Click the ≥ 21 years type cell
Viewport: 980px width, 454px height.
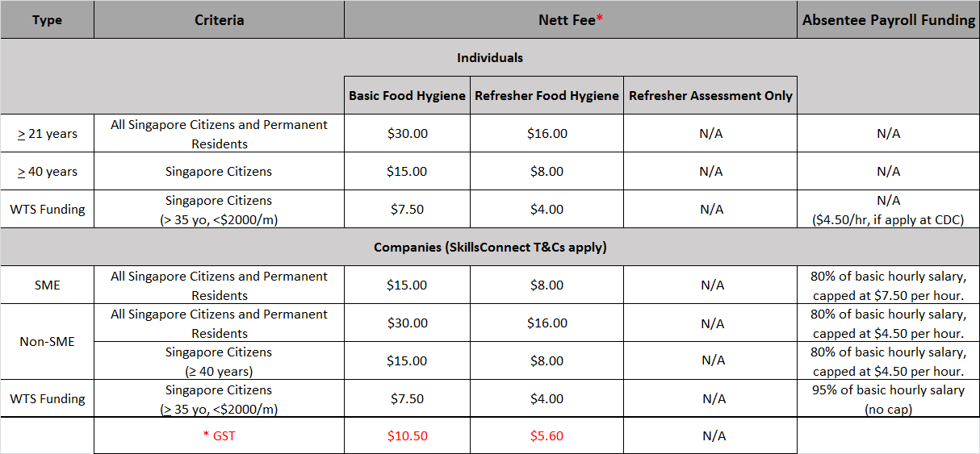47,134
